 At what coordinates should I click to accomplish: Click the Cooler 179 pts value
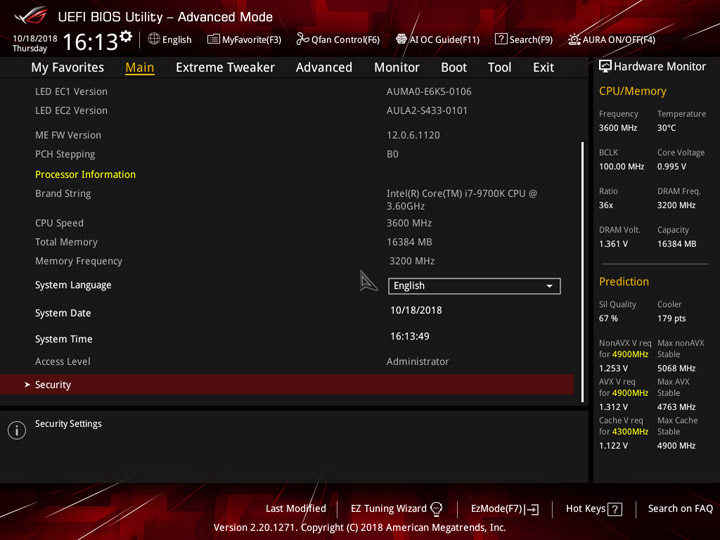coord(671,318)
